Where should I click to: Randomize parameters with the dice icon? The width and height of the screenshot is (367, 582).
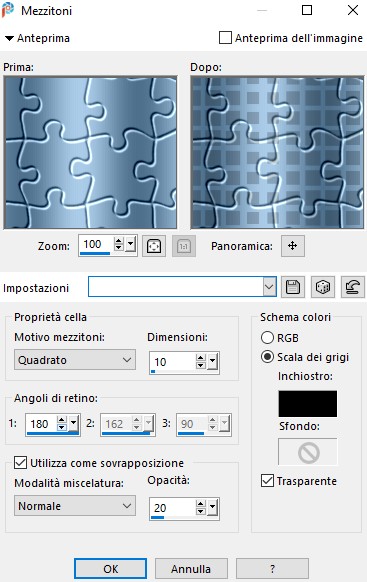323,287
